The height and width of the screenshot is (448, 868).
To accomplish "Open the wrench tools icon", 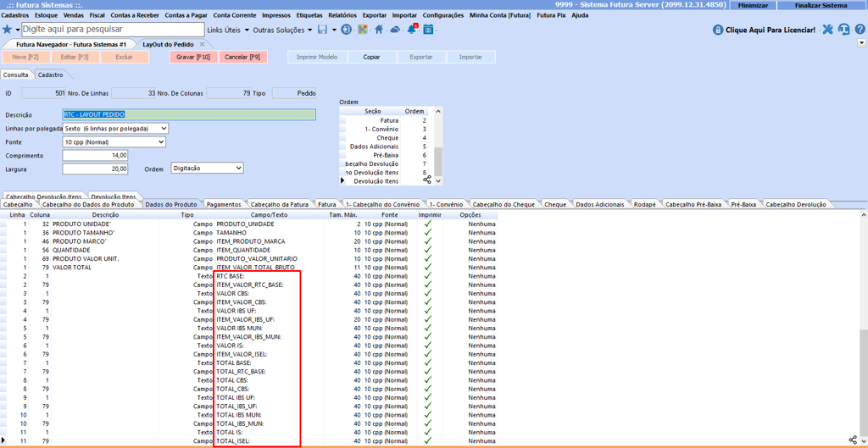I will pos(828,30).
